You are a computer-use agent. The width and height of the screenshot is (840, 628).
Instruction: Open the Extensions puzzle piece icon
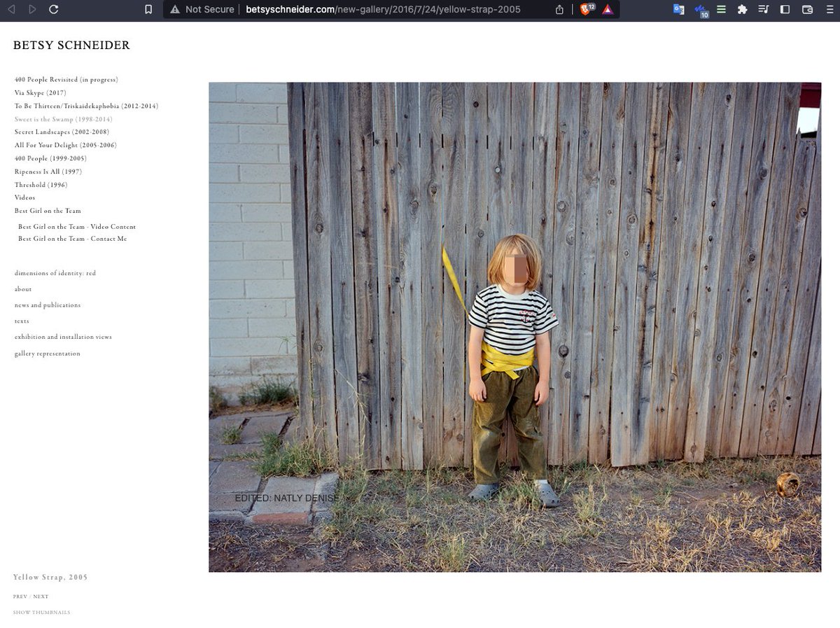click(742, 10)
